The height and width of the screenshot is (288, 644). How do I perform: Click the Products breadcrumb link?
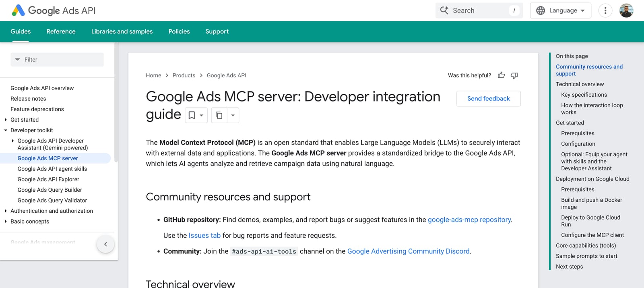click(184, 75)
